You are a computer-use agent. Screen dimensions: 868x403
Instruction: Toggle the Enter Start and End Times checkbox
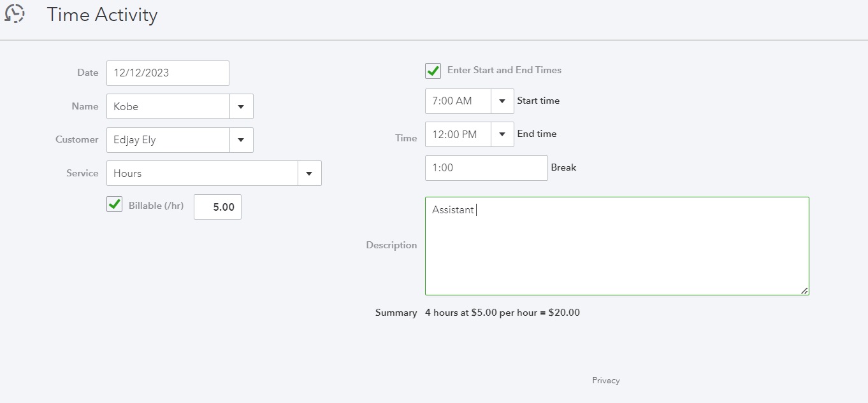click(x=433, y=71)
